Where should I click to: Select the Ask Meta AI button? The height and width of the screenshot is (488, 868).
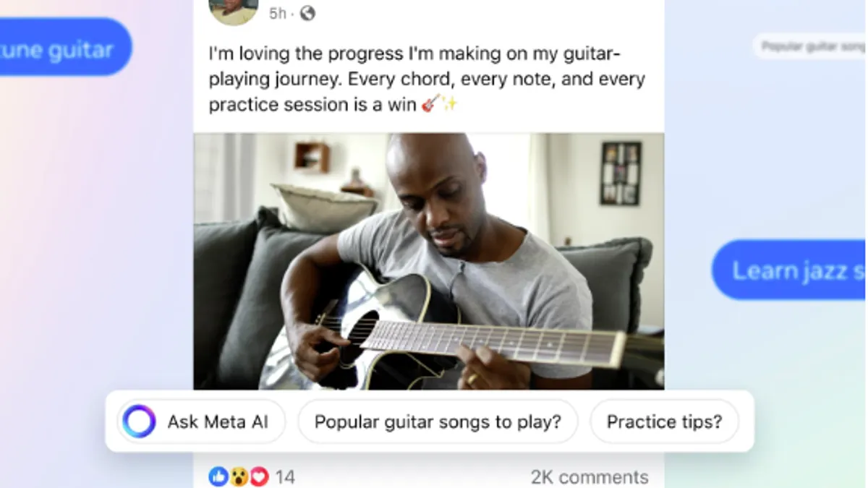coord(201,421)
